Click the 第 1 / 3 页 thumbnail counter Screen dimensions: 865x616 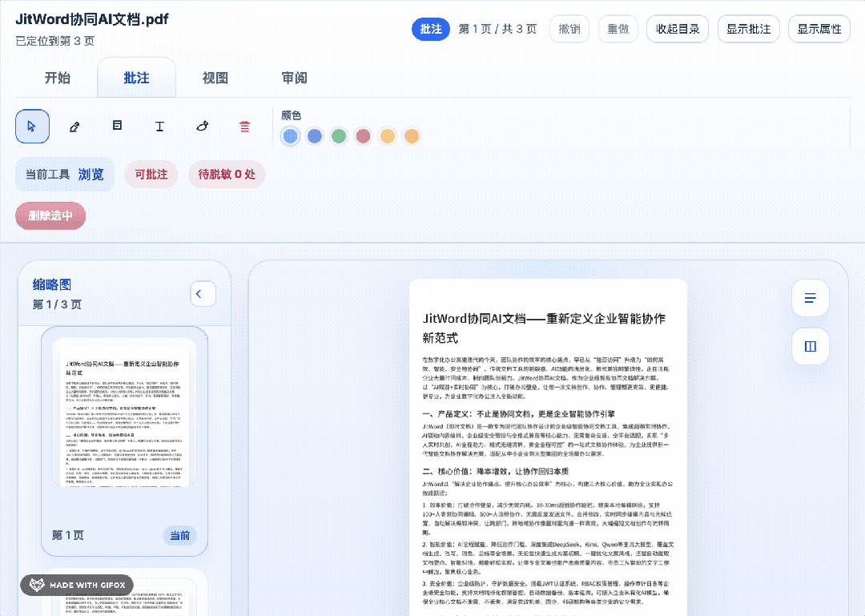point(57,304)
